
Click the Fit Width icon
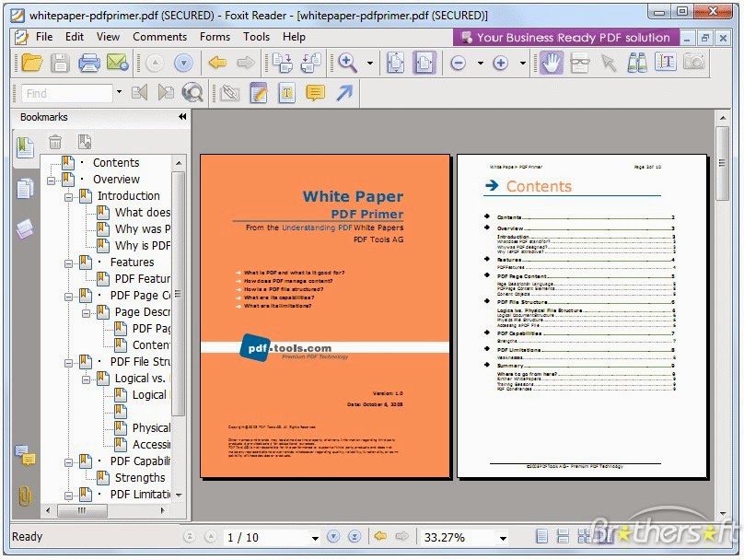tap(424, 62)
